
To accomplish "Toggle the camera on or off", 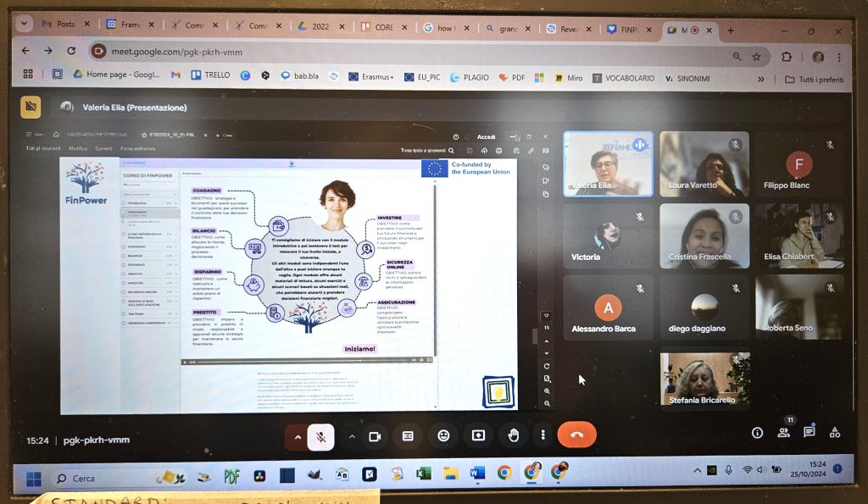I will tap(376, 437).
